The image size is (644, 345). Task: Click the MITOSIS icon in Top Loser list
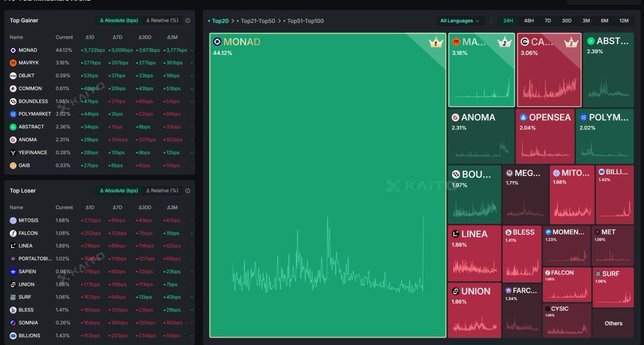pyautogui.click(x=13, y=220)
